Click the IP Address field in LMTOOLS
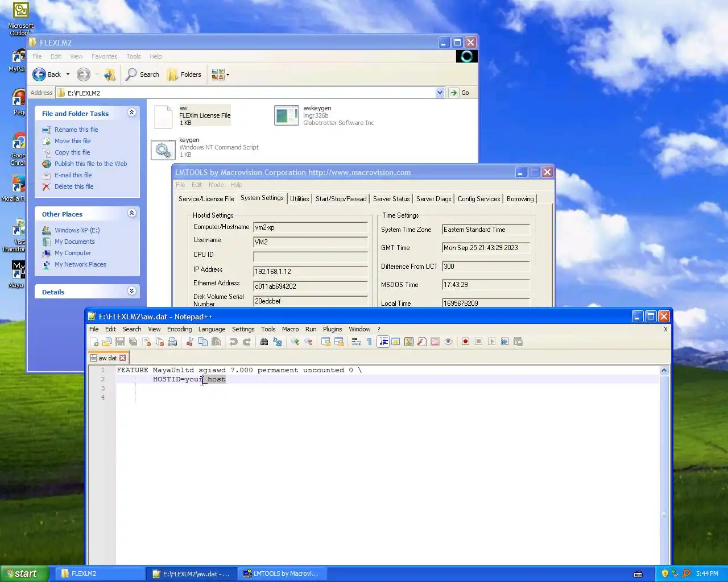728x582 pixels. (x=311, y=272)
